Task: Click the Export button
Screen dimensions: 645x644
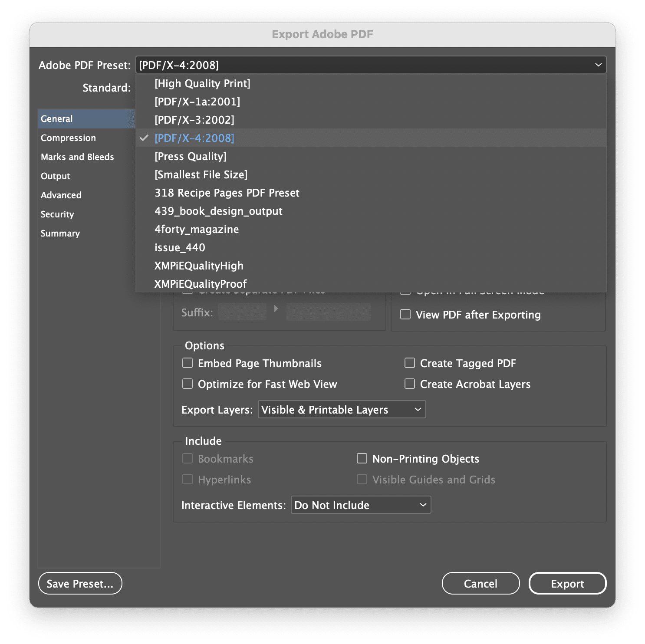Action: point(567,583)
